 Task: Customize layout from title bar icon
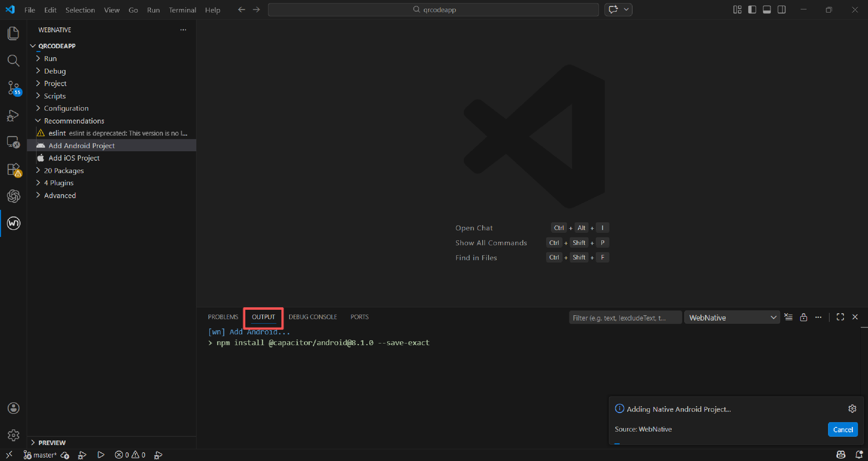tap(737, 10)
